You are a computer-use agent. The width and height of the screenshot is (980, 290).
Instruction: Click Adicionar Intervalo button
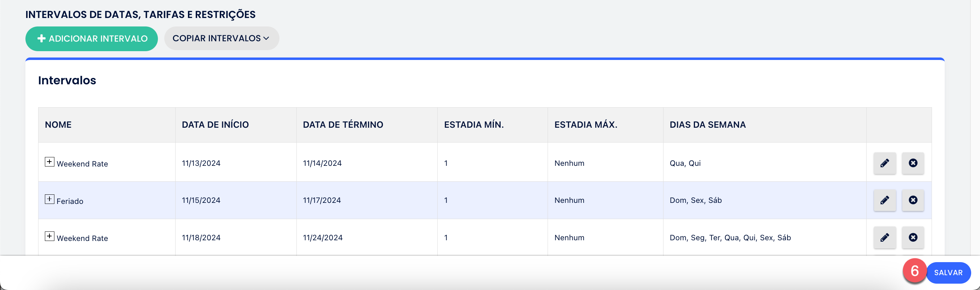tap(92, 39)
